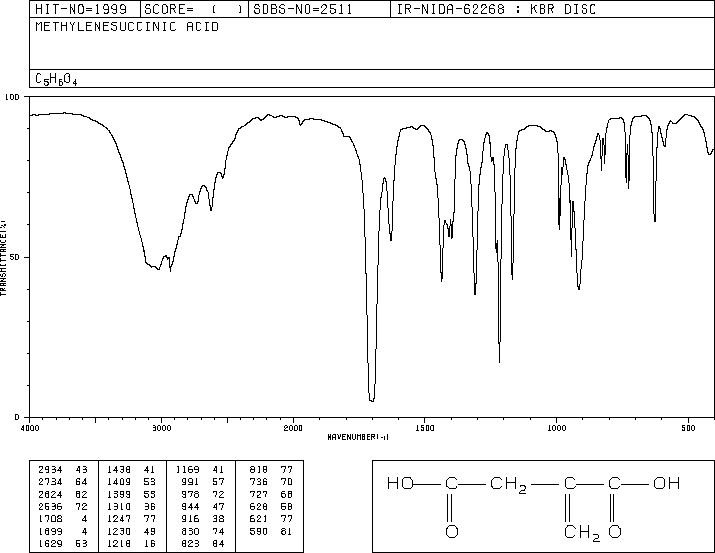Click the 1000 tick label on x-axis
Image resolution: width=715 pixels, height=553 pixels.
pos(556,428)
